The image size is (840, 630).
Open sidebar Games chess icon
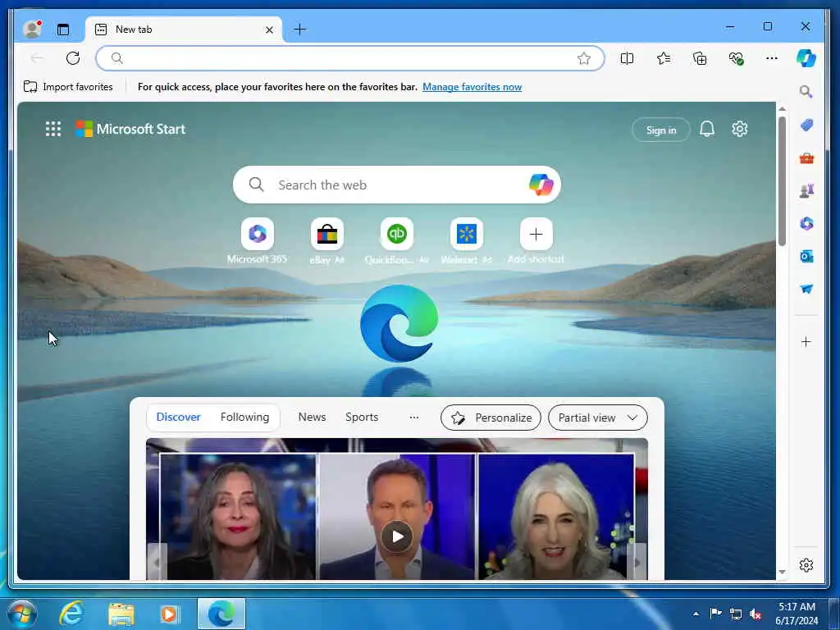806,190
